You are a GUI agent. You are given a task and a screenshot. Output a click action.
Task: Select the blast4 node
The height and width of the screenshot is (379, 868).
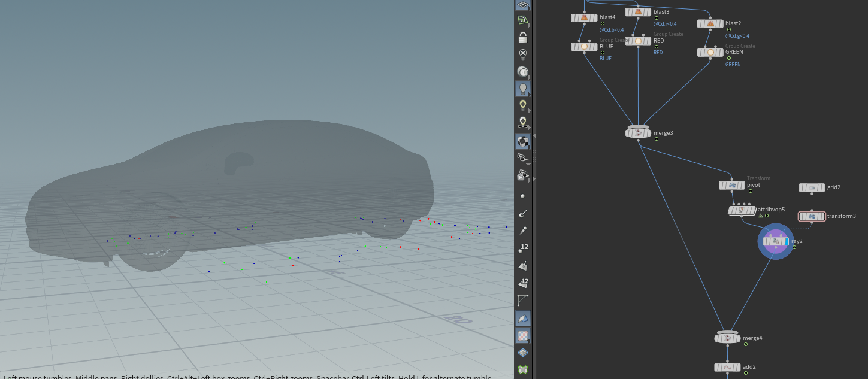pyautogui.click(x=584, y=18)
